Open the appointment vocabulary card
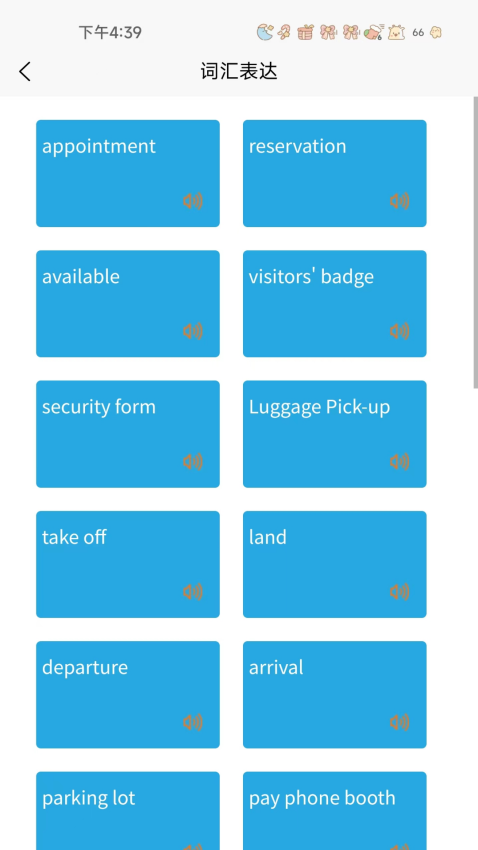 point(128,173)
